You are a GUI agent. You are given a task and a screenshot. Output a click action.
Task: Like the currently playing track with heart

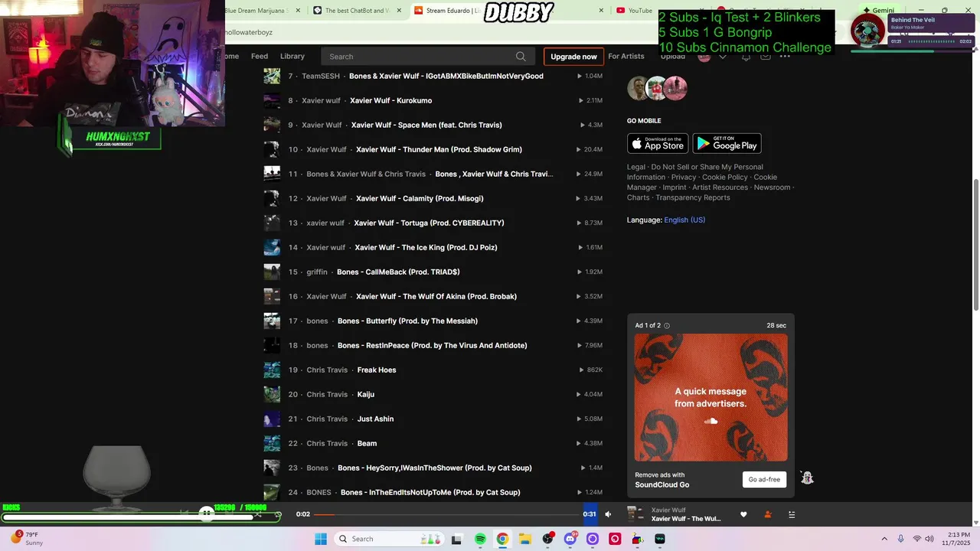pos(743,514)
